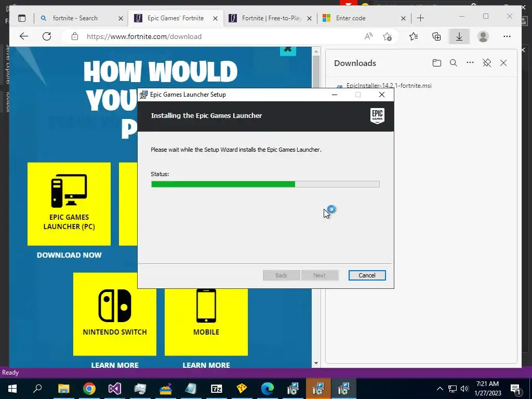
Task: Switch to Enter code tab
Action: tap(364, 18)
